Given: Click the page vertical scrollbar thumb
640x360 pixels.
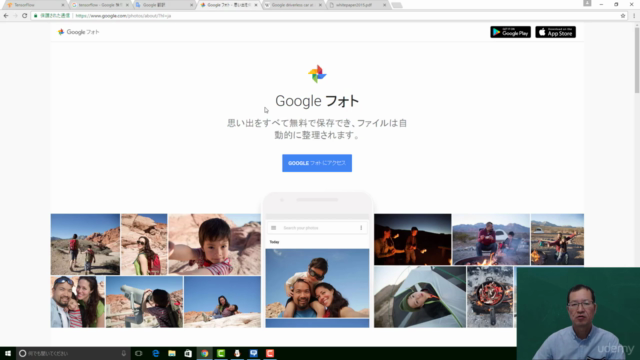Looking at the screenshot, I should pyautogui.click(x=637, y=59).
